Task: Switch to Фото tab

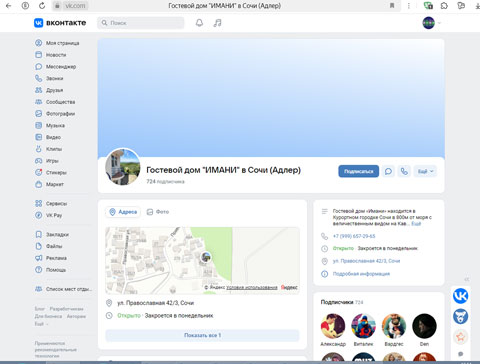Action: click(x=158, y=212)
